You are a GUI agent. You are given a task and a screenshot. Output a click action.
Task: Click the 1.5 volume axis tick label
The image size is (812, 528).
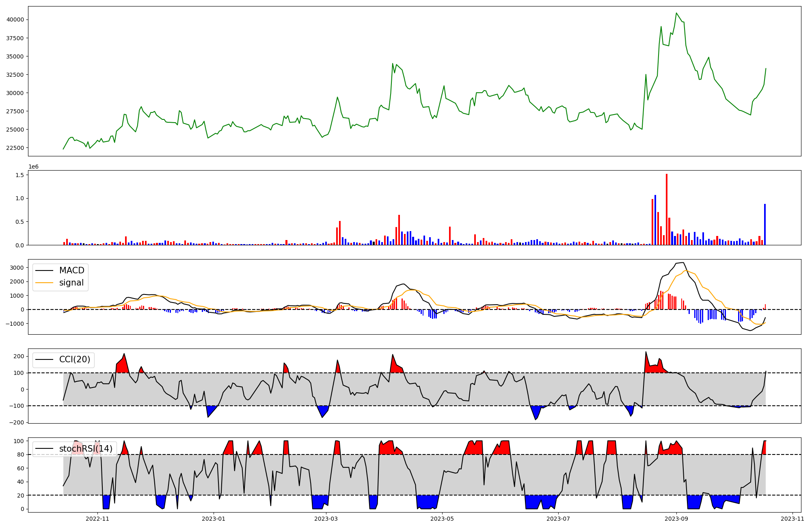point(19,175)
